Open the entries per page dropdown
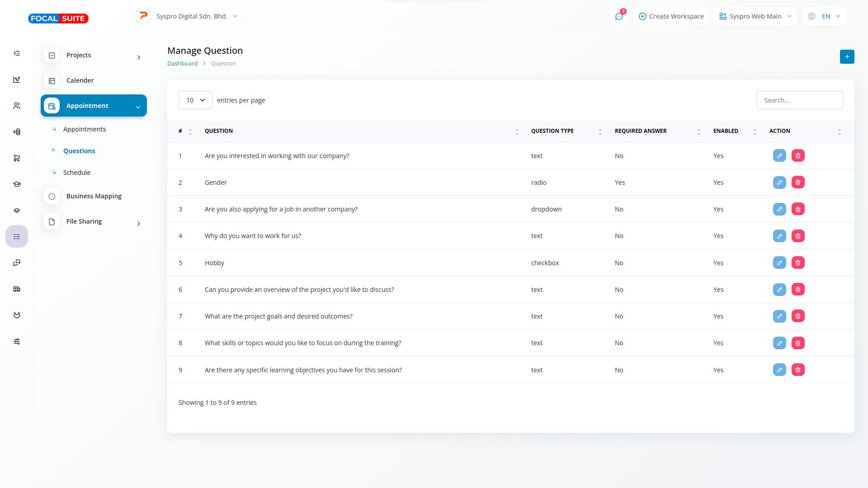868x488 pixels. [195, 100]
